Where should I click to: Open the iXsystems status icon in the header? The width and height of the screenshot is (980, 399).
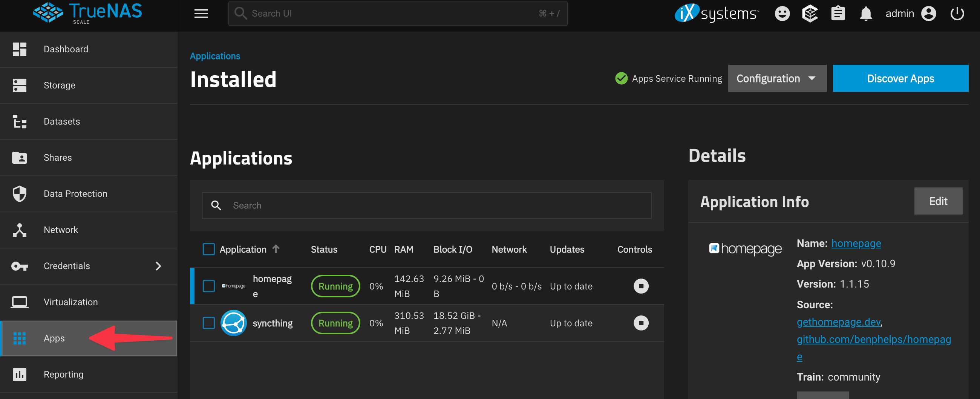tap(810, 13)
